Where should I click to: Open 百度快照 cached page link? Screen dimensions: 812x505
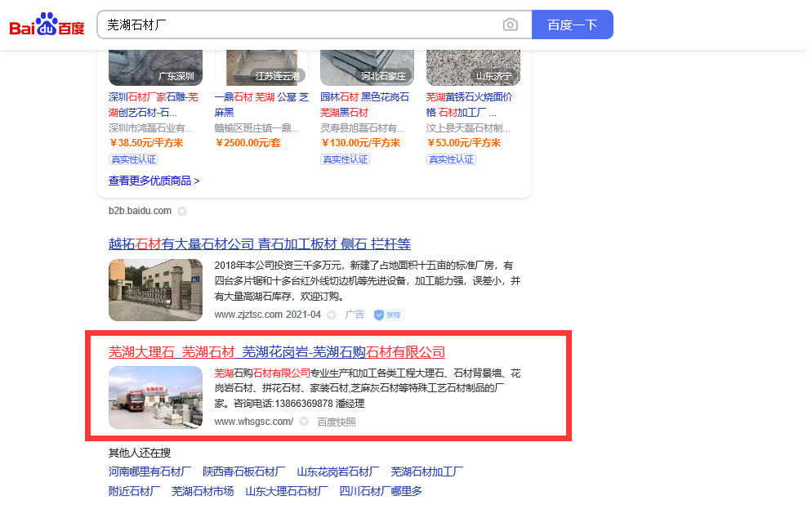click(336, 422)
